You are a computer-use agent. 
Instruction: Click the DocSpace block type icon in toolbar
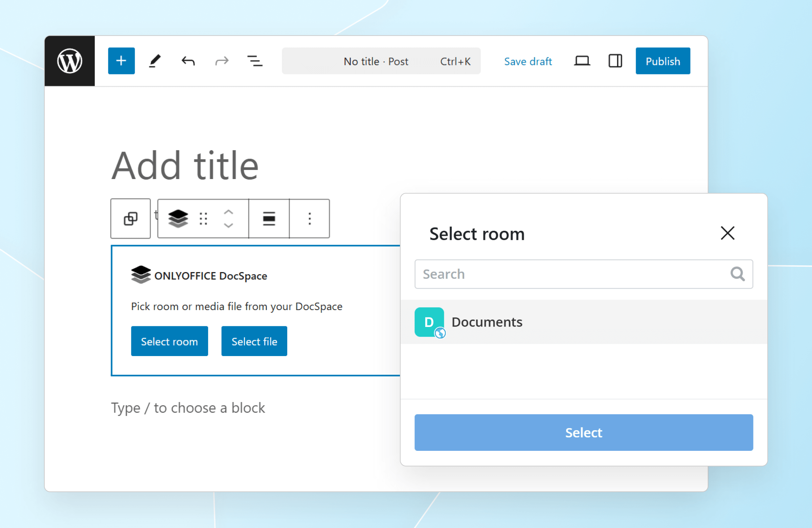[178, 218]
